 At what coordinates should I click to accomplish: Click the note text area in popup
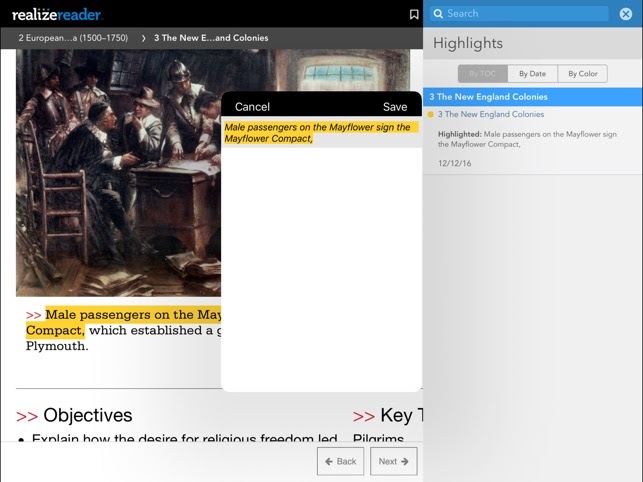click(322, 269)
